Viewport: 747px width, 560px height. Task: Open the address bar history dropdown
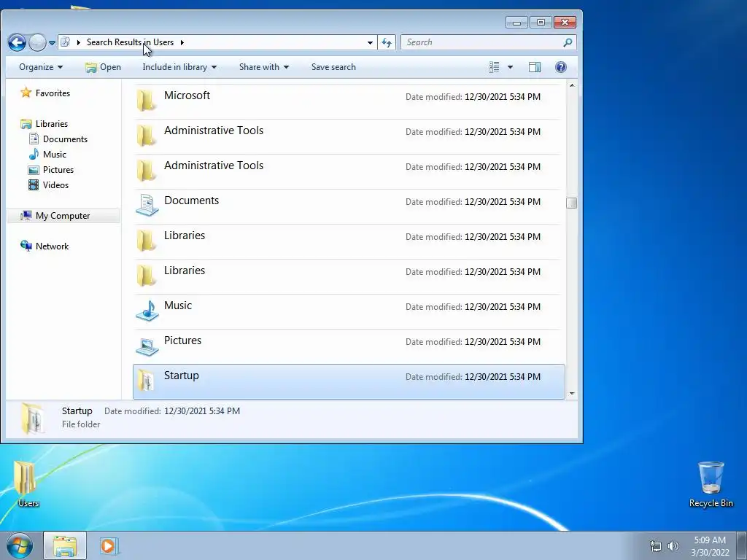coord(370,42)
